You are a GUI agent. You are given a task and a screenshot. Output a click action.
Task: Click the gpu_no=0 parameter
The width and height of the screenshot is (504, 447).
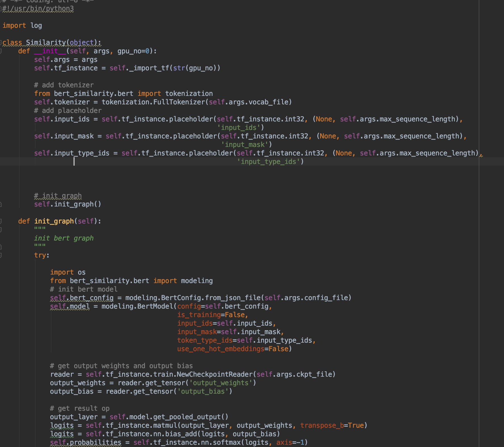[x=133, y=51]
